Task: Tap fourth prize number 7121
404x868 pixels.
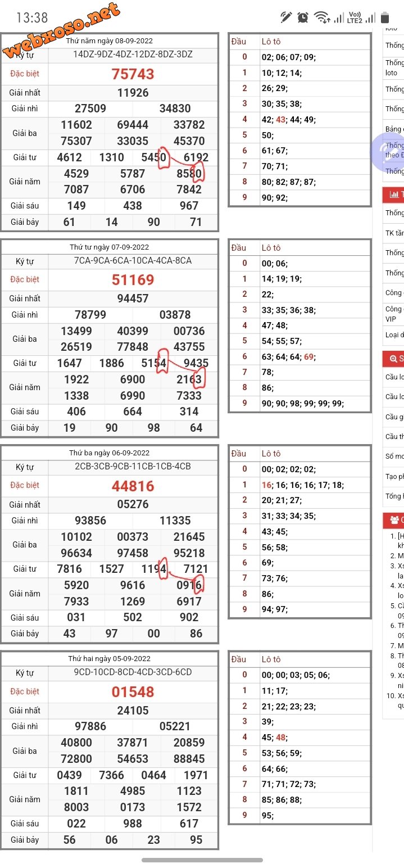Action: coord(196,569)
